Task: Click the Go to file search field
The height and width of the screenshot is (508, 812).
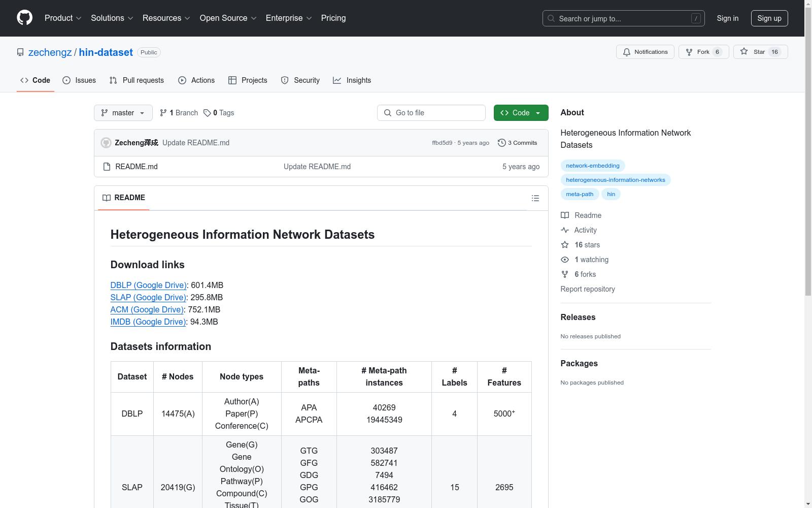Action: pos(431,113)
